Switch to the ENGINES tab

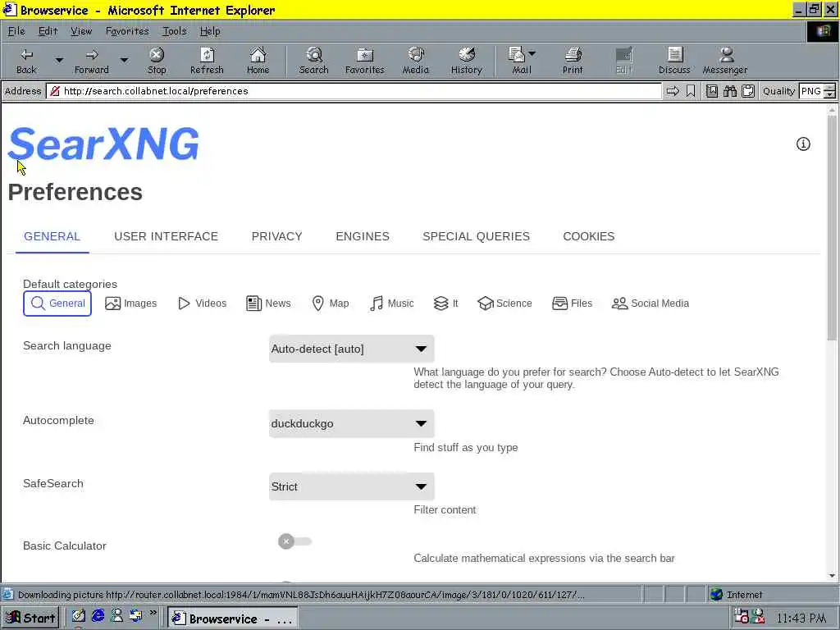pos(363,236)
